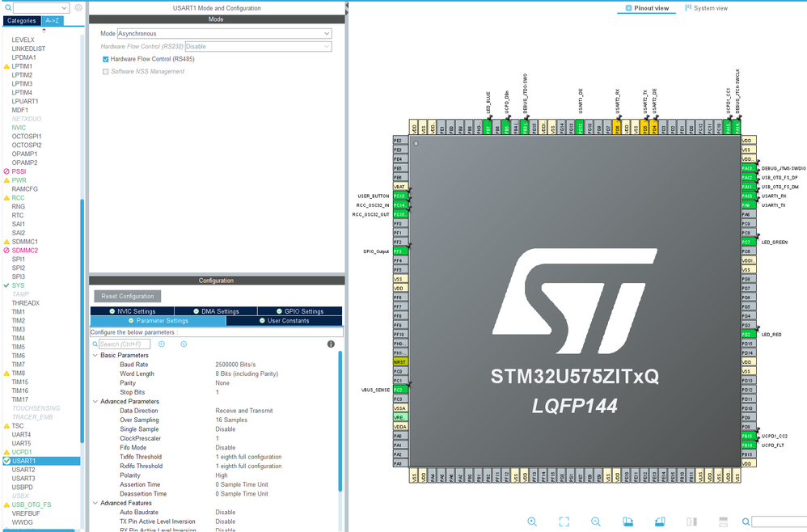Image resolution: width=807 pixels, height=532 pixels.
Task: Open the Mode Asynchronous dropdown
Action: click(225, 33)
